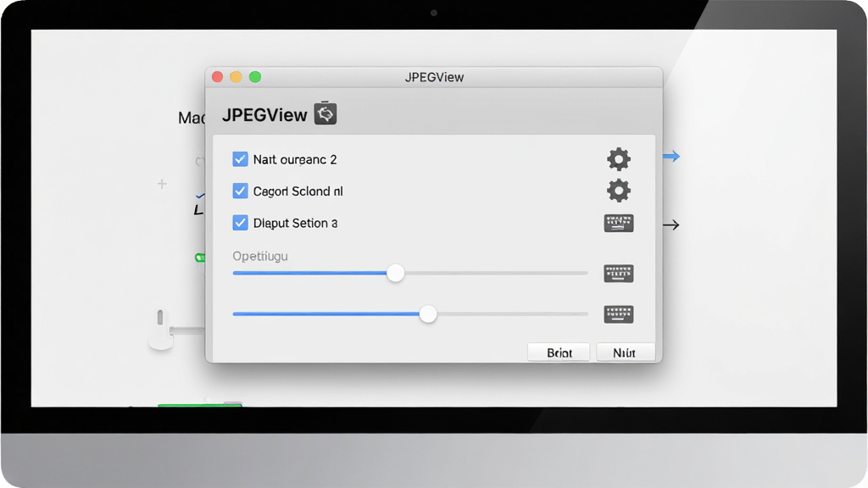Click the Opetiiugu label text
The height and width of the screenshot is (488, 868).
click(x=260, y=256)
